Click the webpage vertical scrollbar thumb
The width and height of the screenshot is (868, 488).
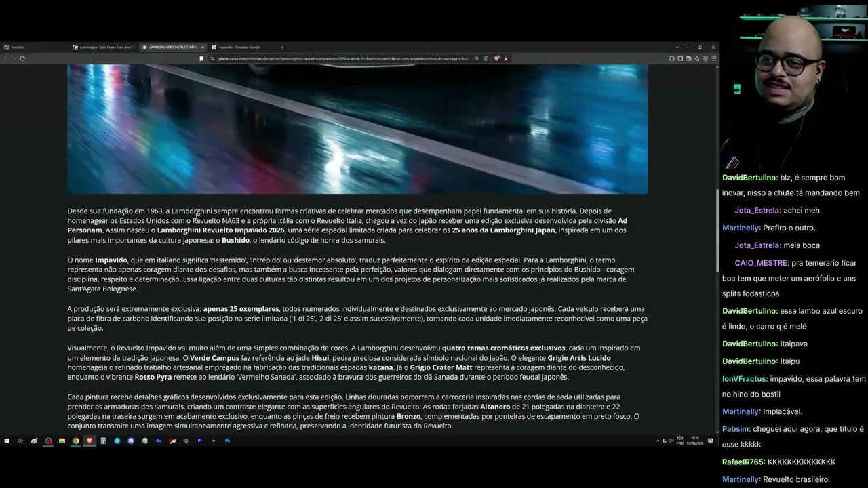coord(717,230)
